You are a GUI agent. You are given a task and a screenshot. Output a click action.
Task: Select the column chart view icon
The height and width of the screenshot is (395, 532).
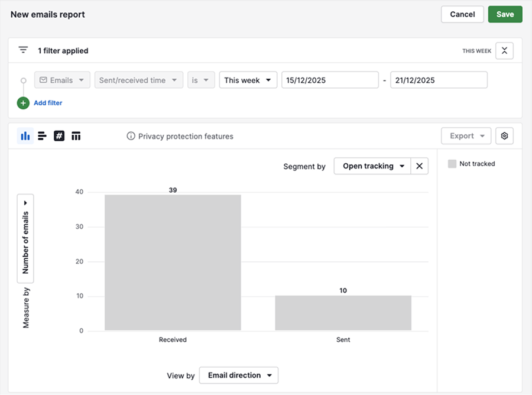[25, 136]
